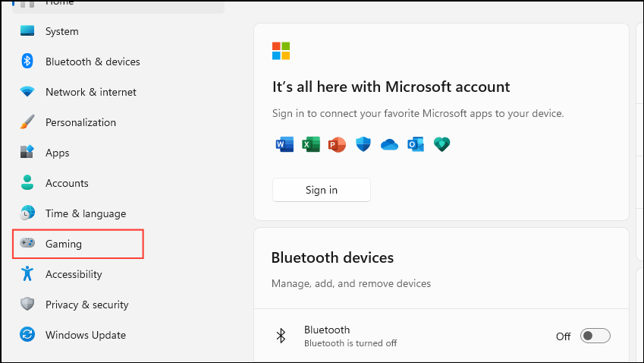Click the Privacy & security shield icon
This screenshot has height=363, width=644.
tap(27, 304)
